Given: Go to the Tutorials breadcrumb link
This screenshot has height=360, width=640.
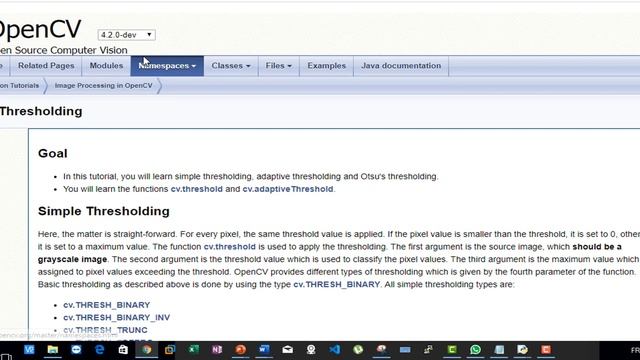Looking at the screenshot, I should coord(20,86).
